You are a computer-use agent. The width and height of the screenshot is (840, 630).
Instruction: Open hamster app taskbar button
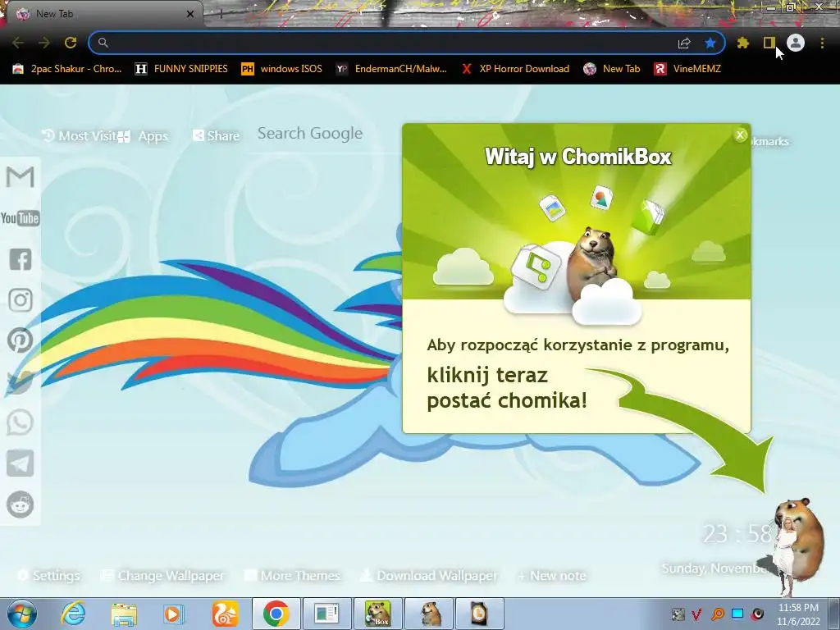[x=430, y=614]
